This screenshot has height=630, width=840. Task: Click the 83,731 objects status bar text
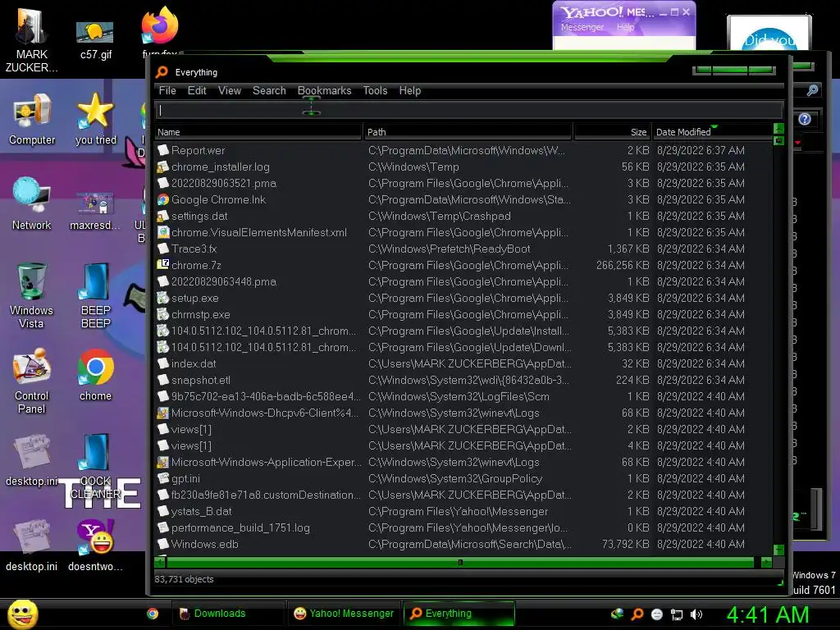coord(184,579)
